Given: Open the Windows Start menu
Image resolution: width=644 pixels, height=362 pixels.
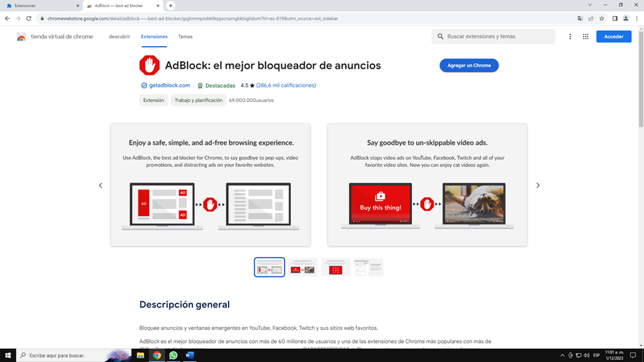Looking at the screenshot, I should pyautogui.click(x=8, y=356).
